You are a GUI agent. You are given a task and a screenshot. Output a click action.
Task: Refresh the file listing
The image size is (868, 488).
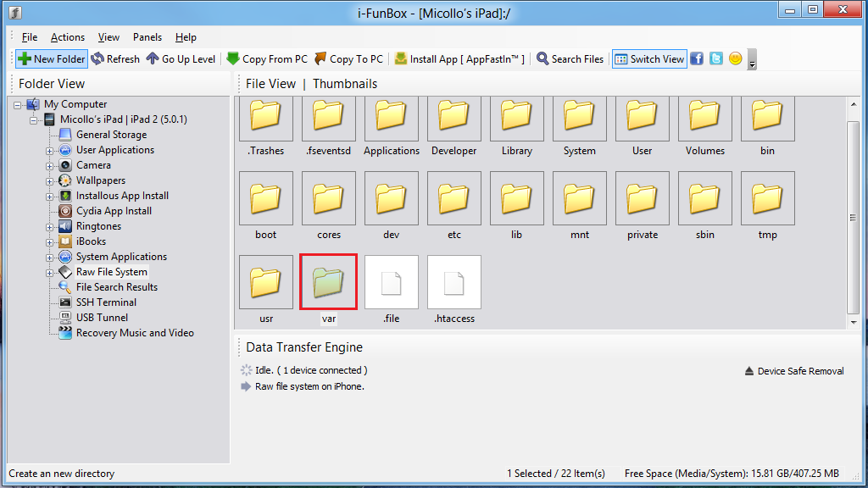click(115, 58)
